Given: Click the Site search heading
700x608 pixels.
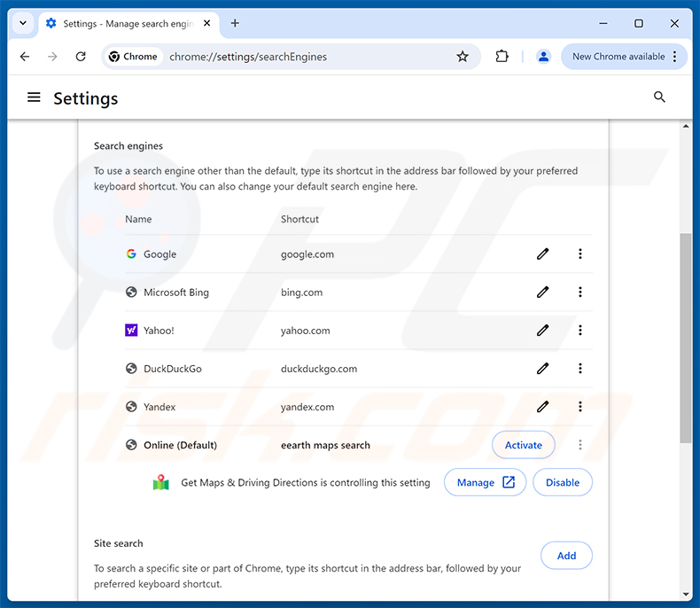Looking at the screenshot, I should pos(119,543).
